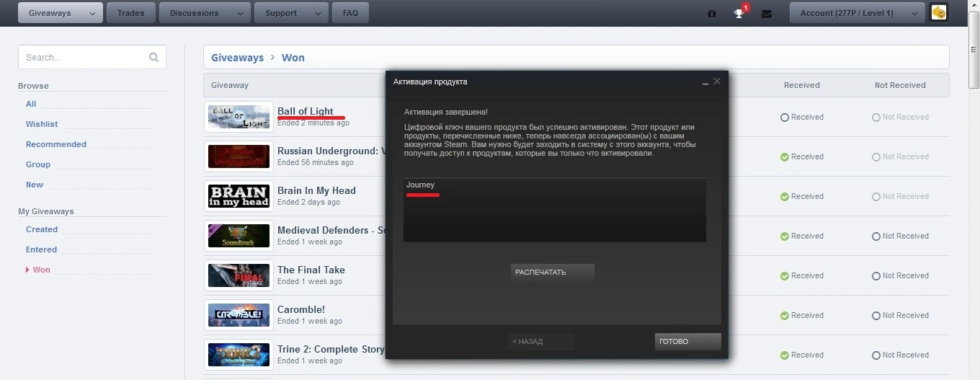Viewport: 980px width, 380px height.
Task: Expand the Giveaways dropdown arrow
Action: (x=92, y=13)
